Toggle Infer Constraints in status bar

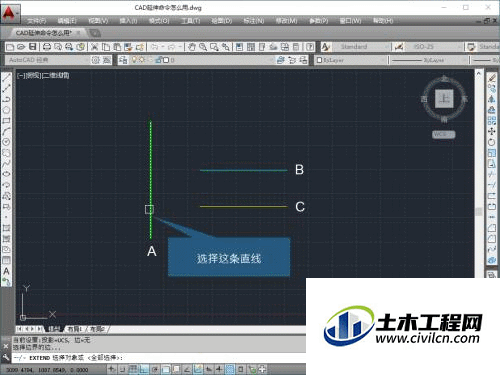111,369
